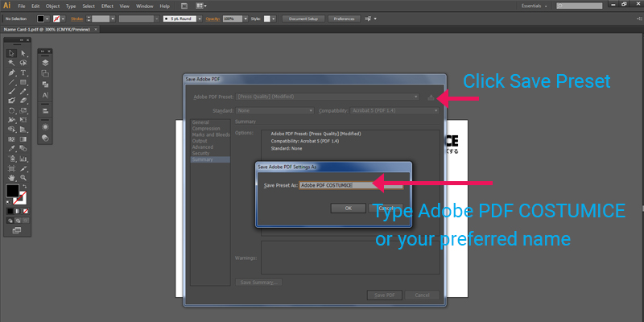Select the Shape Builder tool
The image size is (644, 322).
tap(11, 130)
